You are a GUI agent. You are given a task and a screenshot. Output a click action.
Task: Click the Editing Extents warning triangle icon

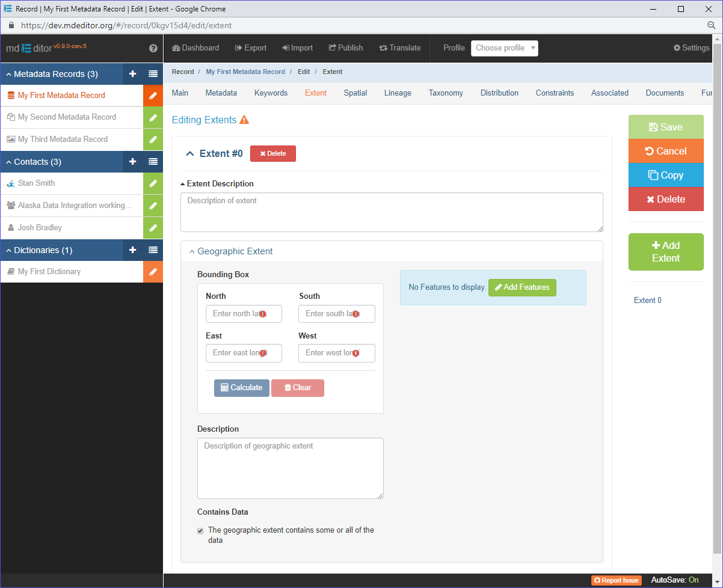(244, 120)
